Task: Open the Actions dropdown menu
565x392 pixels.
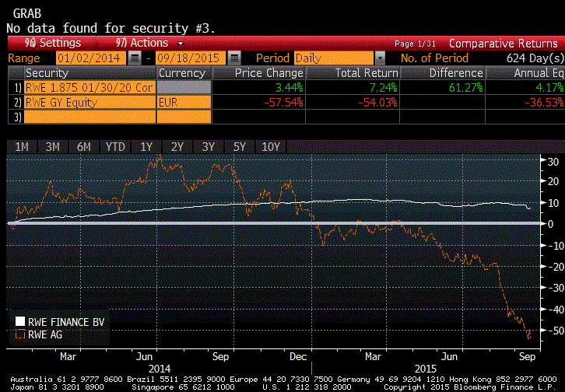Action: click(x=149, y=43)
